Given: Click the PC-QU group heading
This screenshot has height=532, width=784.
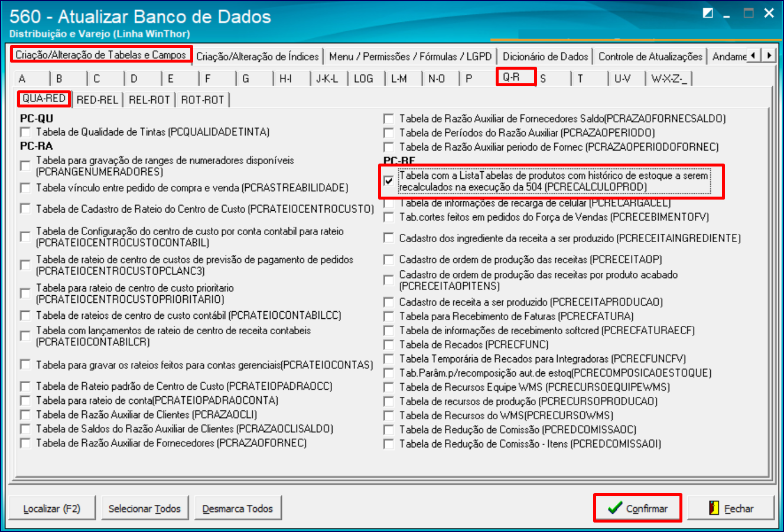Looking at the screenshot, I should click(x=37, y=119).
